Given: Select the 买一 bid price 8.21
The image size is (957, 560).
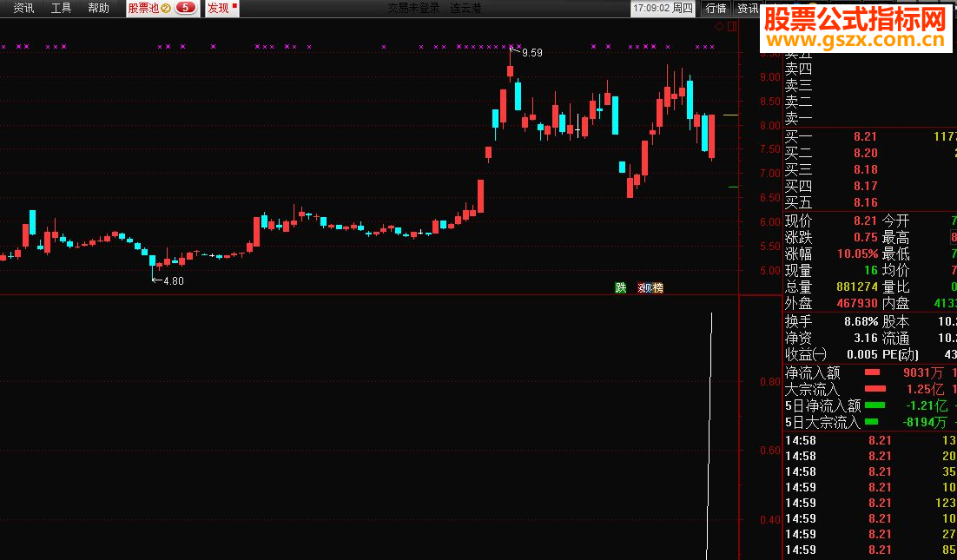Looking at the screenshot, I should point(866,136).
